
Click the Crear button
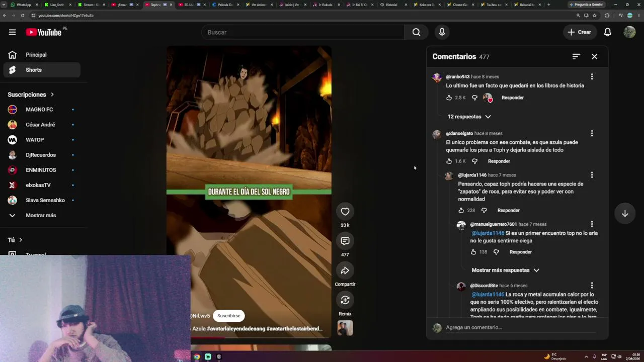(x=579, y=32)
